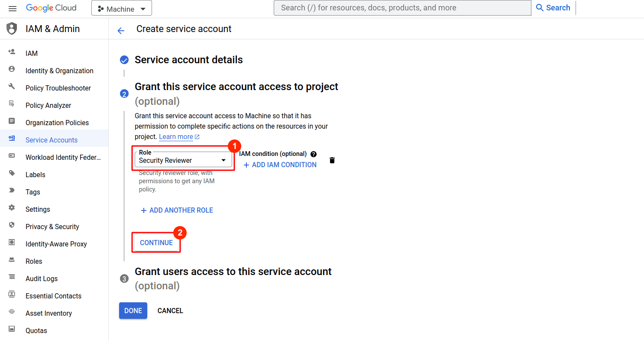Click the Policy Troubleshooter wrench icon

click(x=12, y=87)
